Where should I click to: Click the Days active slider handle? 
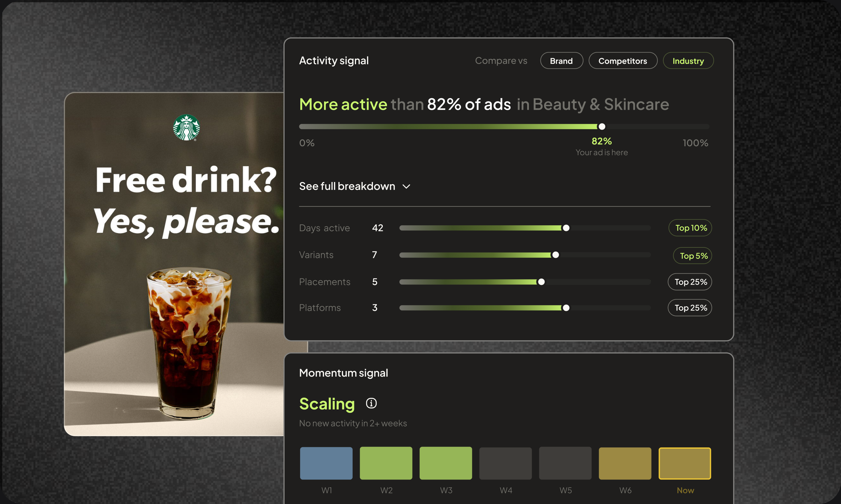(566, 228)
